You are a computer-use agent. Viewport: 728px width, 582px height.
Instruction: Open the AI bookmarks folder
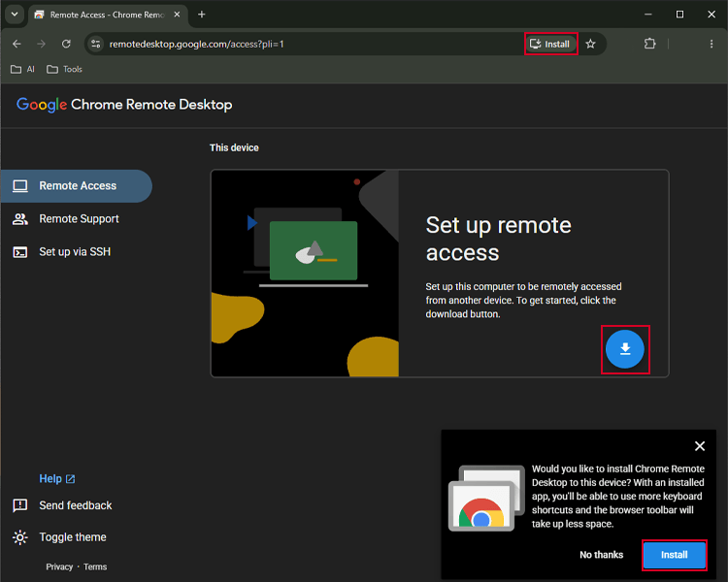pos(22,69)
